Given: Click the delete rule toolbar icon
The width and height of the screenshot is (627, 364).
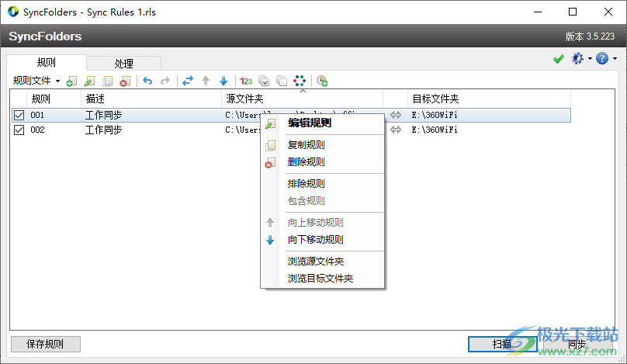Looking at the screenshot, I should point(125,81).
